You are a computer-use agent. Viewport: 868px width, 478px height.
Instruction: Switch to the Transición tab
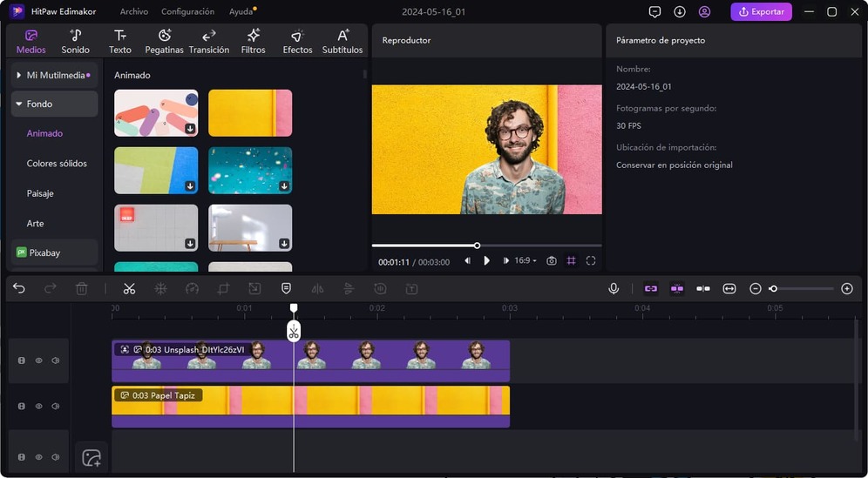coord(209,41)
